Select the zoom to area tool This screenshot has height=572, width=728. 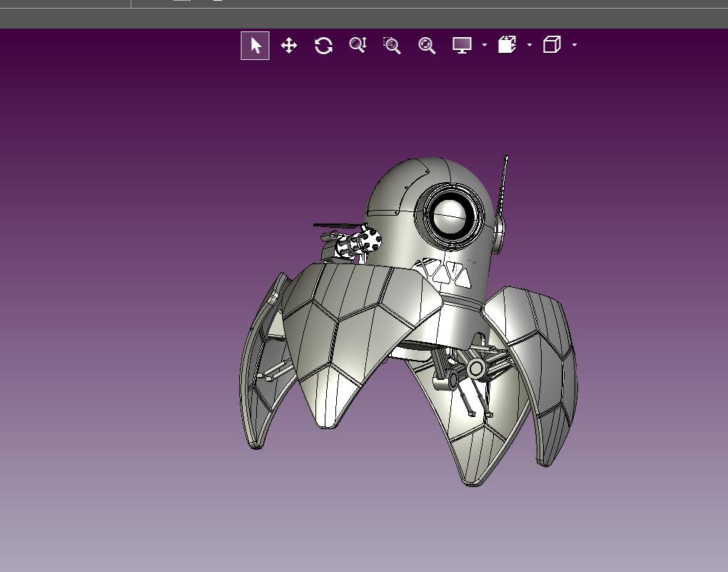[393, 46]
